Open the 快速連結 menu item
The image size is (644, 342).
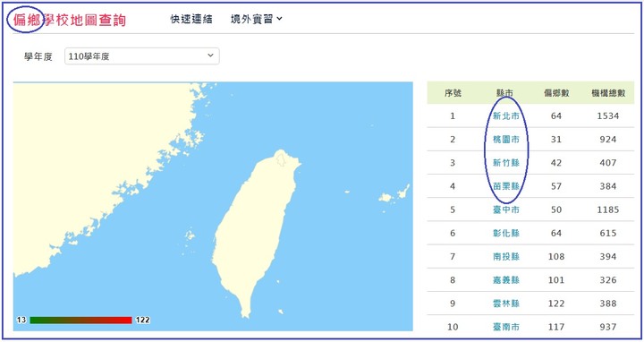pyautogui.click(x=191, y=19)
